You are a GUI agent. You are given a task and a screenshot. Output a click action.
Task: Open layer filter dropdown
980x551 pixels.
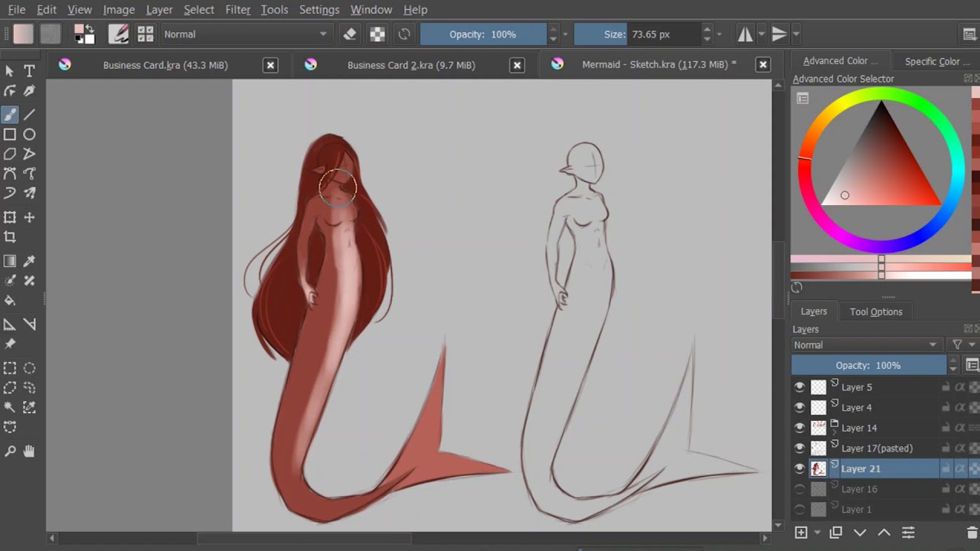point(962,345)
